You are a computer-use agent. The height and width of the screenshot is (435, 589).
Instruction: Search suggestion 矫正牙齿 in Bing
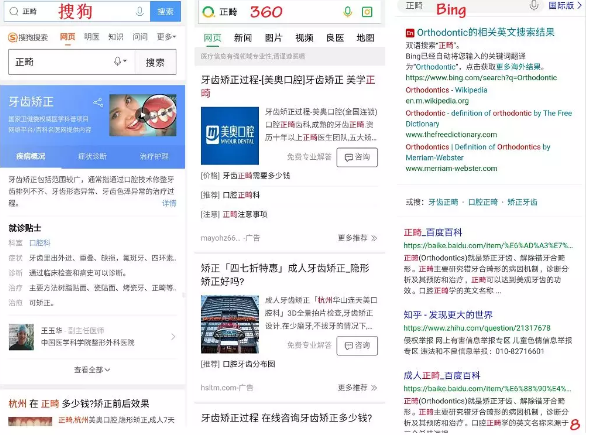(522, 202)
